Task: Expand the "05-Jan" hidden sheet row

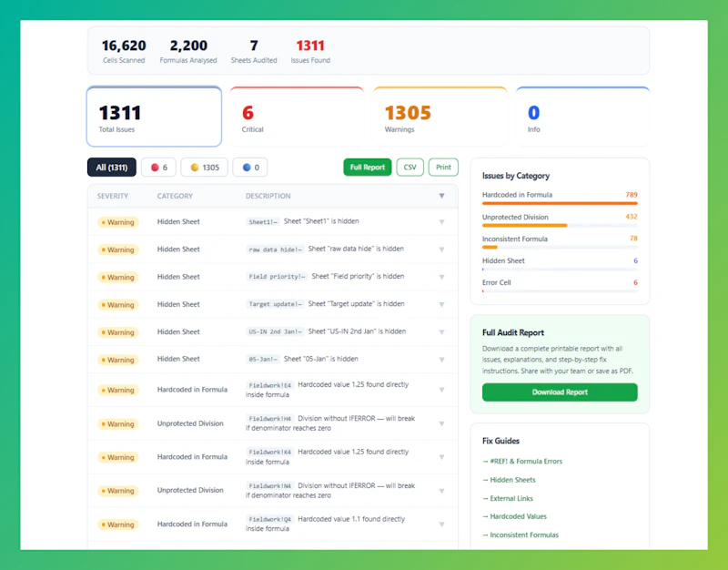Action: (441, 360)
